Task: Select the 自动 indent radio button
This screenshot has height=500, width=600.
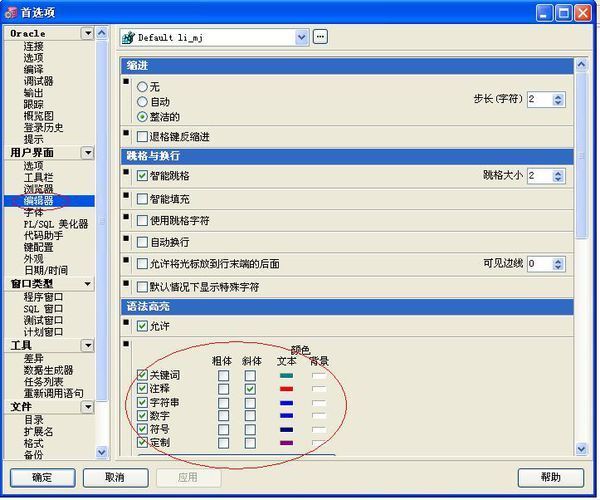Action: 142,101
